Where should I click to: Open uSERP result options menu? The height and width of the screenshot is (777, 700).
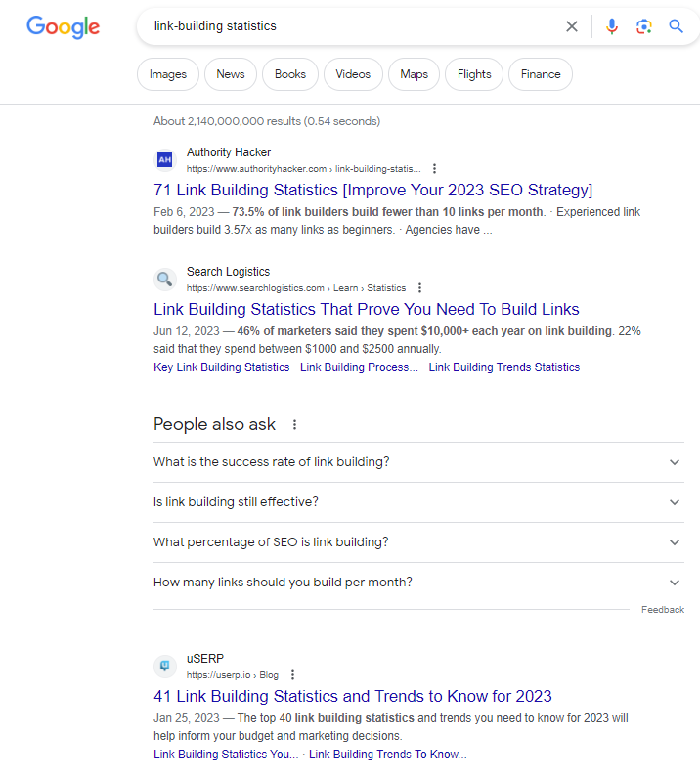293,675
